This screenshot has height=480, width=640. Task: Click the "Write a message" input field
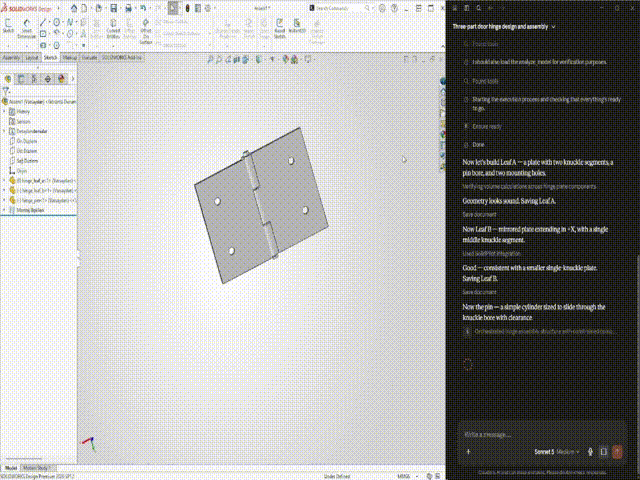click(x=542, y=435)
